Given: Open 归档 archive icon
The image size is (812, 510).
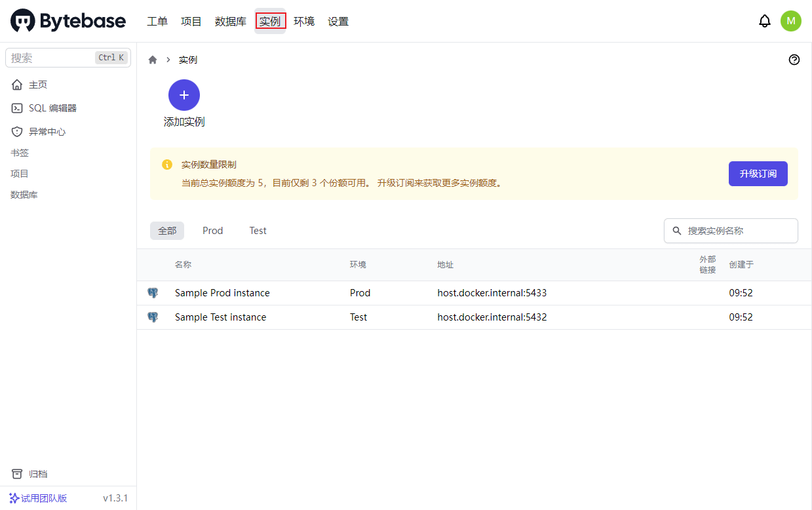Looking at the screenshot, I should (x=17, y=474).
